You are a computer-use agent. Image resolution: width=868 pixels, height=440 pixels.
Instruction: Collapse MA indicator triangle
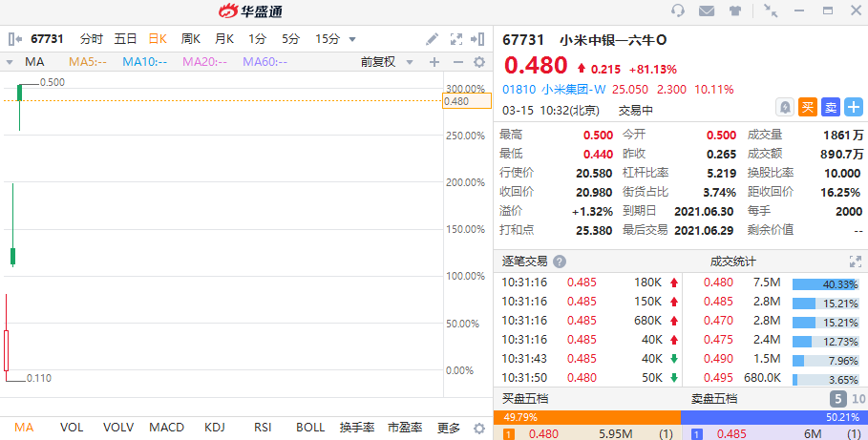(x=10, y=63)
